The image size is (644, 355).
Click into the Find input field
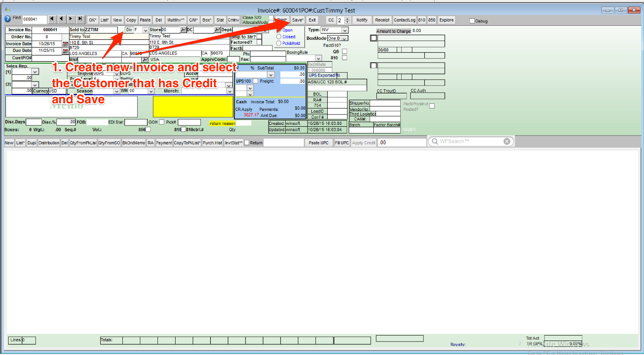(35, 19)
